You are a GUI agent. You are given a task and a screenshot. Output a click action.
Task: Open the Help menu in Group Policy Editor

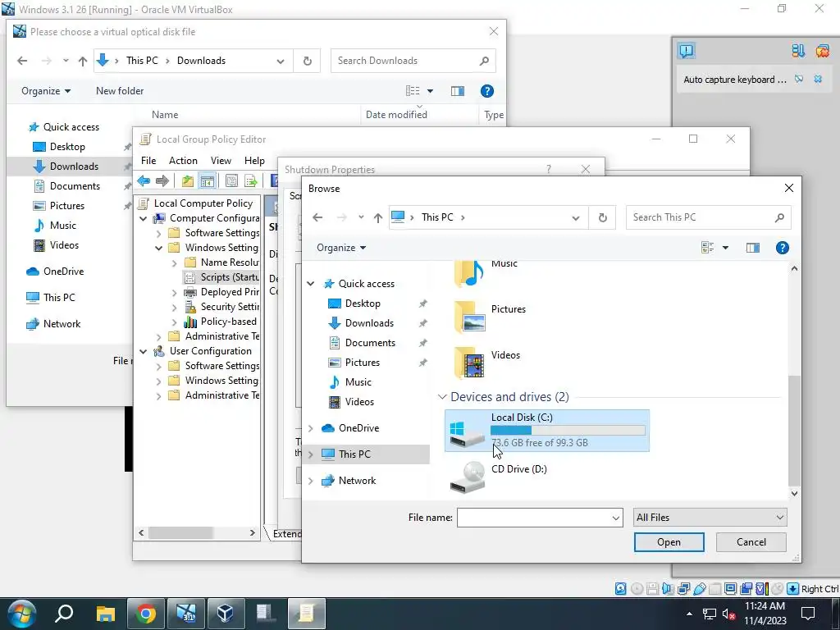pyautogui.click(x=254, y=161)
